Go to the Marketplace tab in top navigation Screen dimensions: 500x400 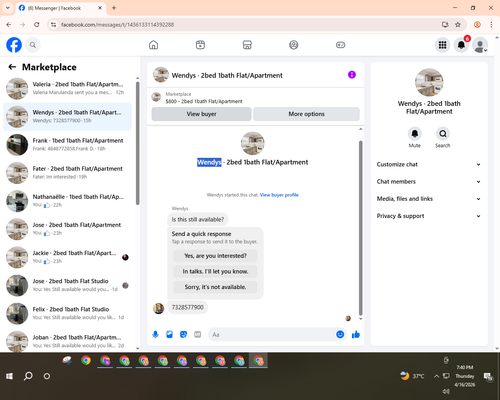247,45
